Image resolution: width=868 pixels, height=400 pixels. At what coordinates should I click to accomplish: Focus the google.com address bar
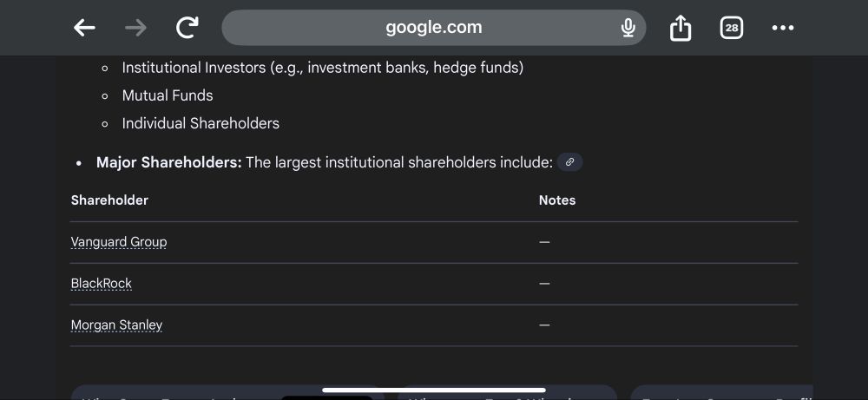433,28
